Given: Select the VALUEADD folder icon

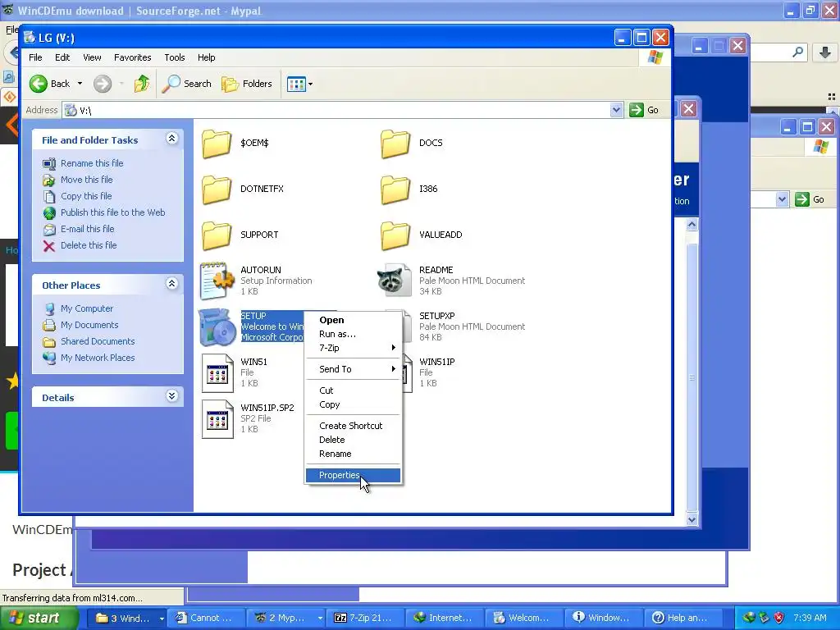Looking at the screenshot, I should pos(395,235).
